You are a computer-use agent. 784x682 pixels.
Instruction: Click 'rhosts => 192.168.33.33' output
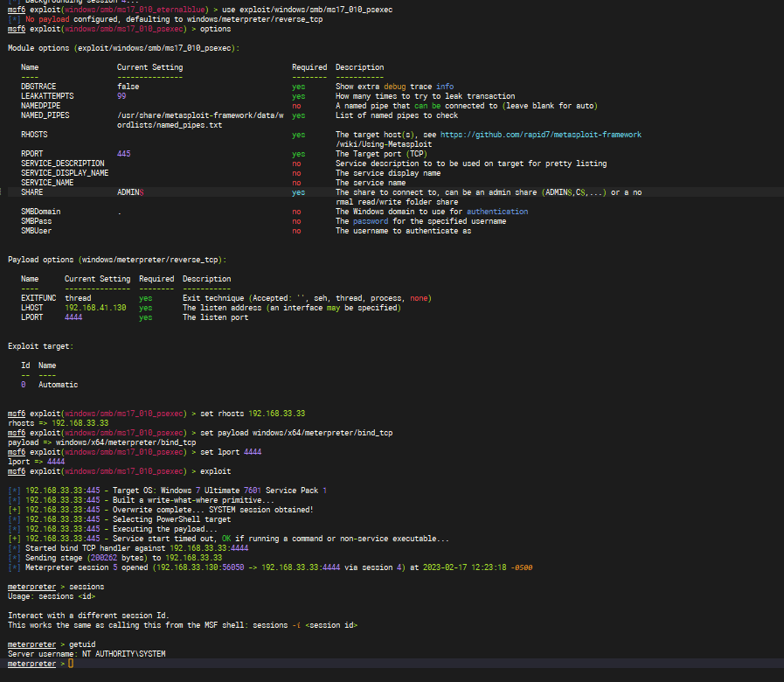[x=58, y=423]
